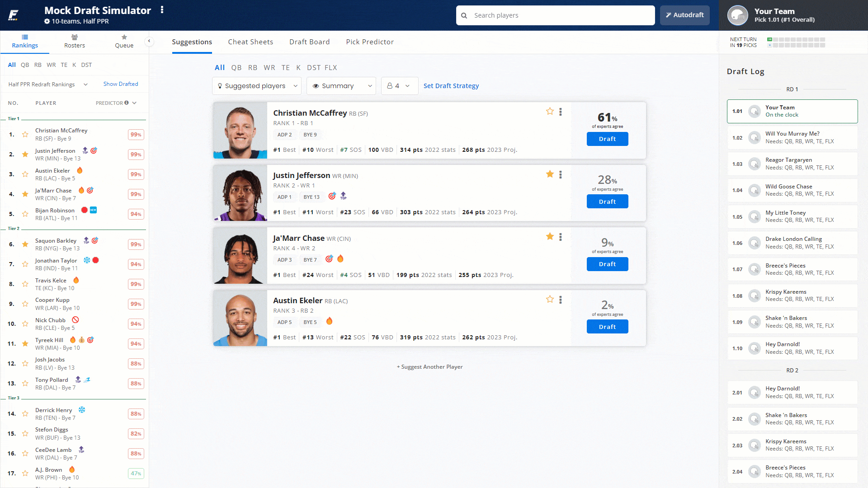Click Draft button for Justin Jefferson

point(608,202)
